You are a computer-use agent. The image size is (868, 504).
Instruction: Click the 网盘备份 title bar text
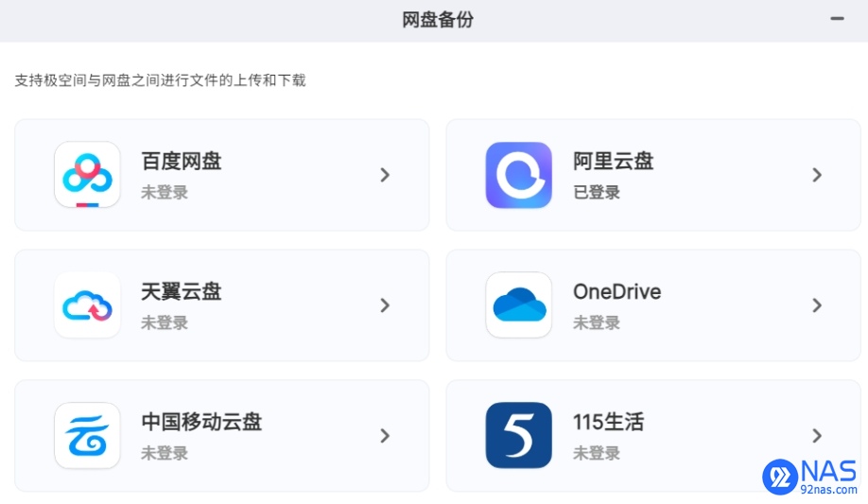[x=438, y=20]
